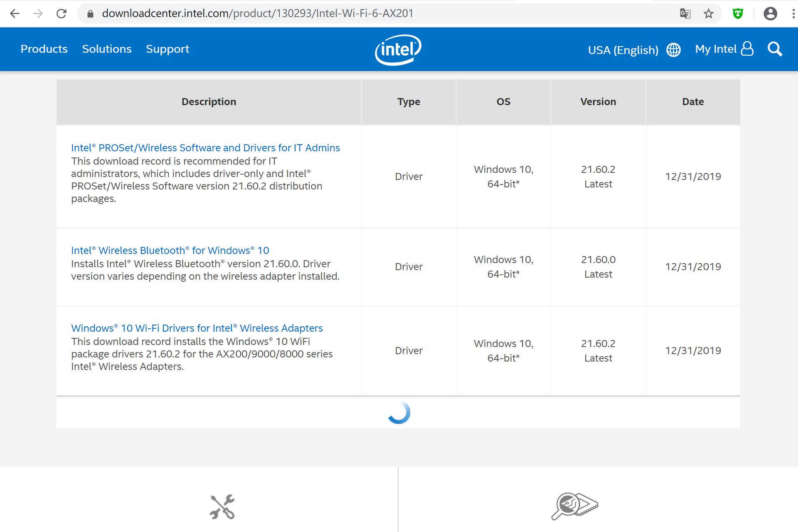798x532 pixels.
Task: Open the Solutions menu
Action: pos(107,49)
